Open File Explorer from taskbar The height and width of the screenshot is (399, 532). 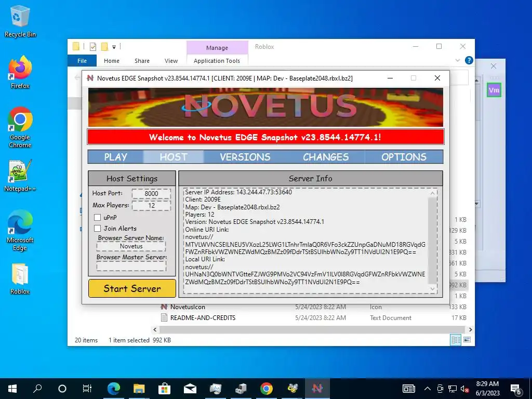click(139, 389)
